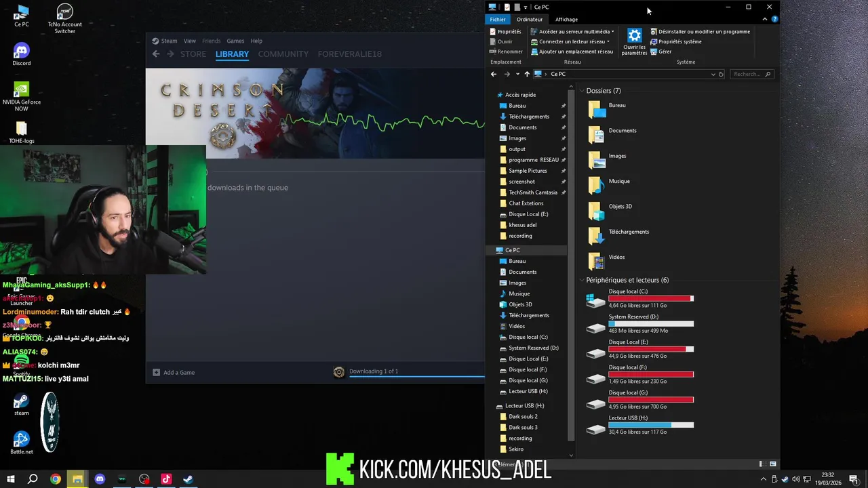
Task: Click Désinstaller ou modifier un programme
Action: [700, 32]
